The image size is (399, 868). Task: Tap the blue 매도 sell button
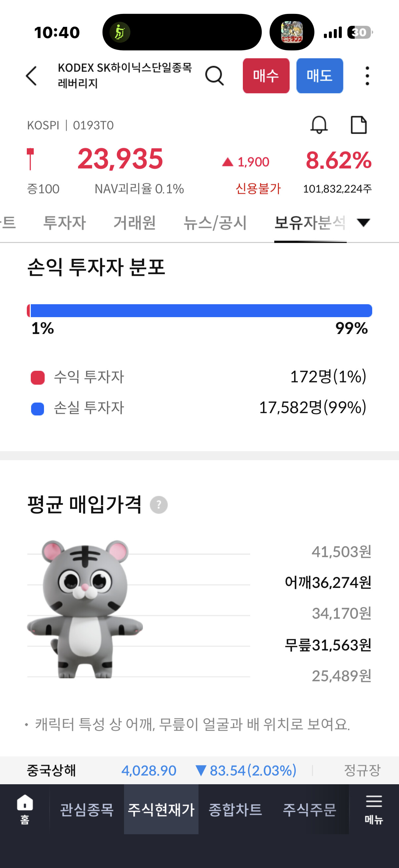pos(320,76)
